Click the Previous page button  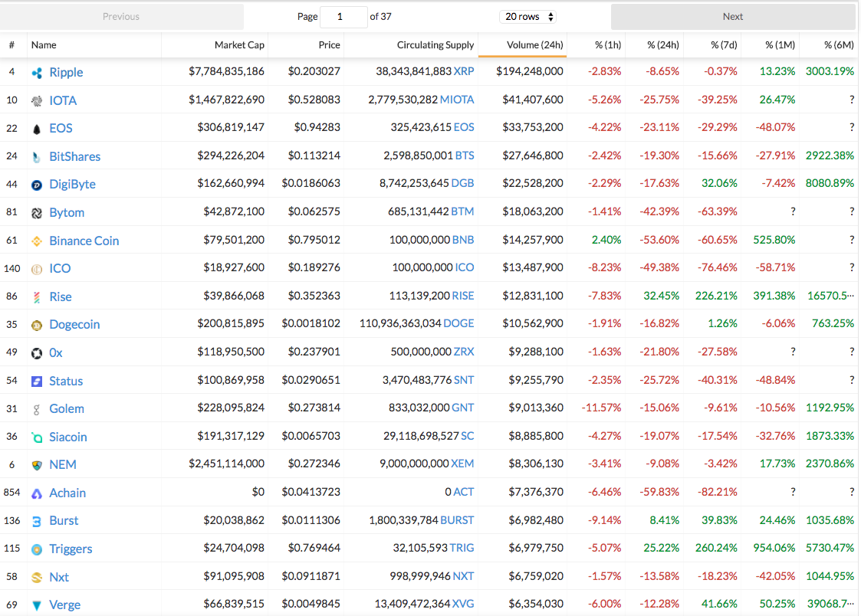pos(121,16)
